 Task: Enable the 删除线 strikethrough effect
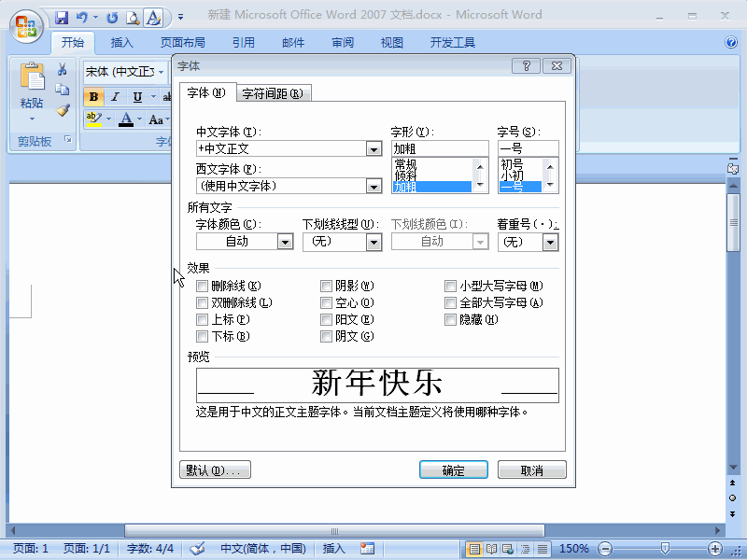pyautogui.click(x=203, y=286)
